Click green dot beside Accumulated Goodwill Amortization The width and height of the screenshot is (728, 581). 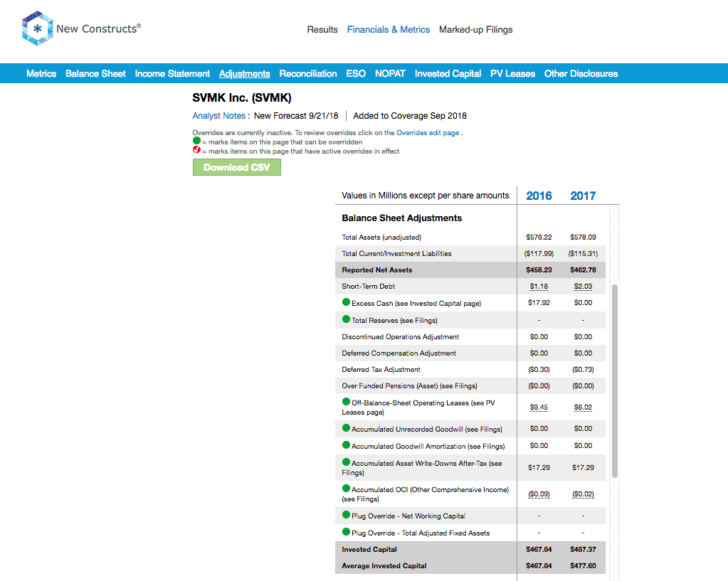(x=346, y=445)
